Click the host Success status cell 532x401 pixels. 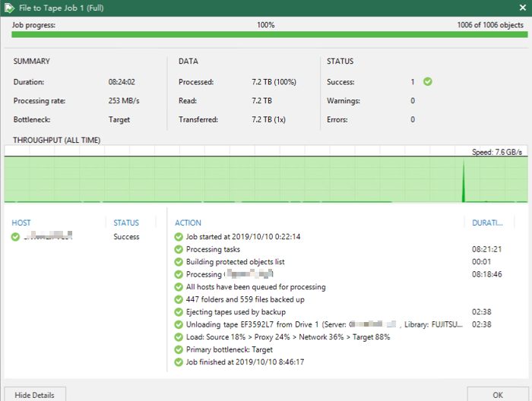[x=126, y=237]
